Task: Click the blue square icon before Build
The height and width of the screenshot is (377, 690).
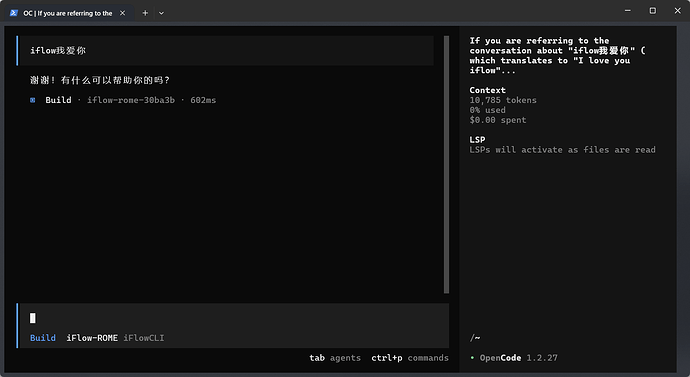Action: click(x=33, y=100)
